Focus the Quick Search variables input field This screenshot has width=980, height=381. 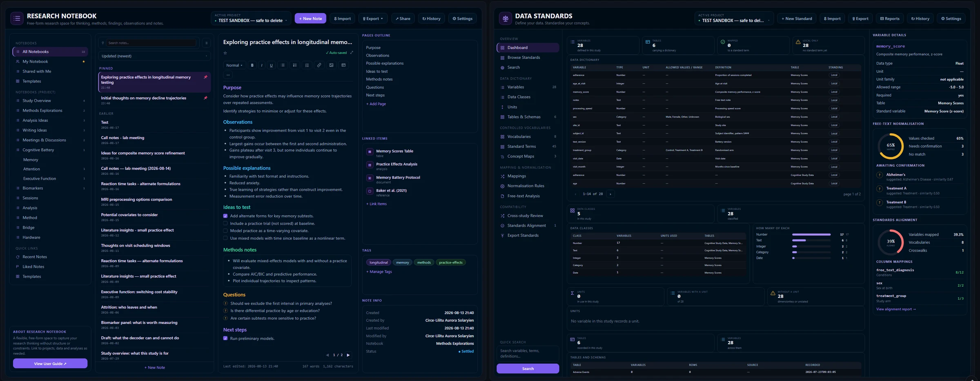click(528, 354)
